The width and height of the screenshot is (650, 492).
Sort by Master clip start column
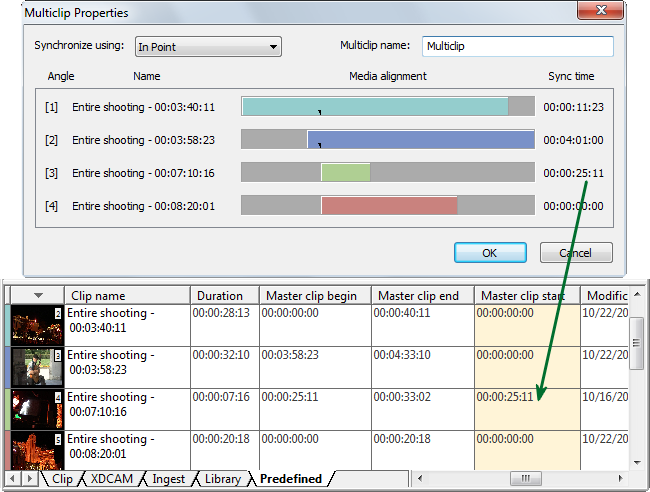(527, 296)
